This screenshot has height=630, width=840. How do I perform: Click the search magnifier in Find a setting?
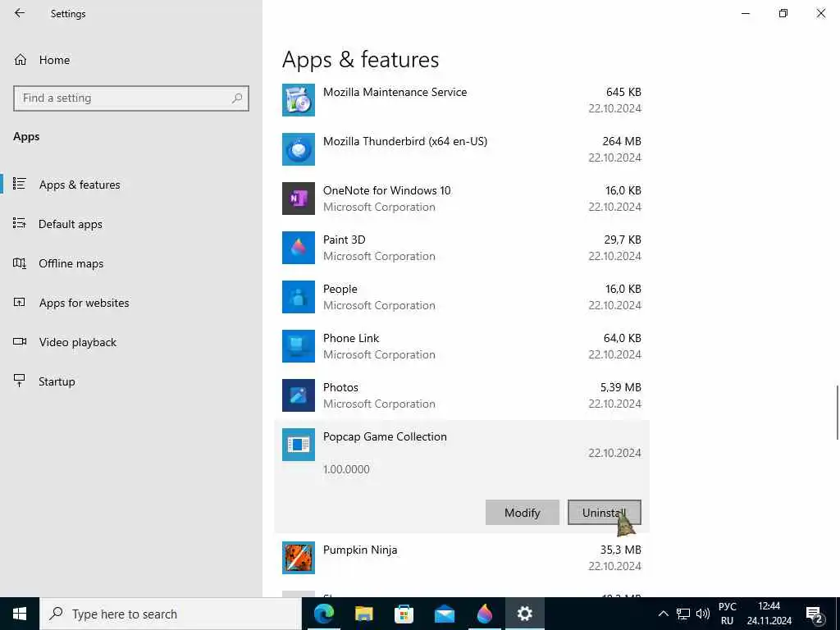(237, 98)
